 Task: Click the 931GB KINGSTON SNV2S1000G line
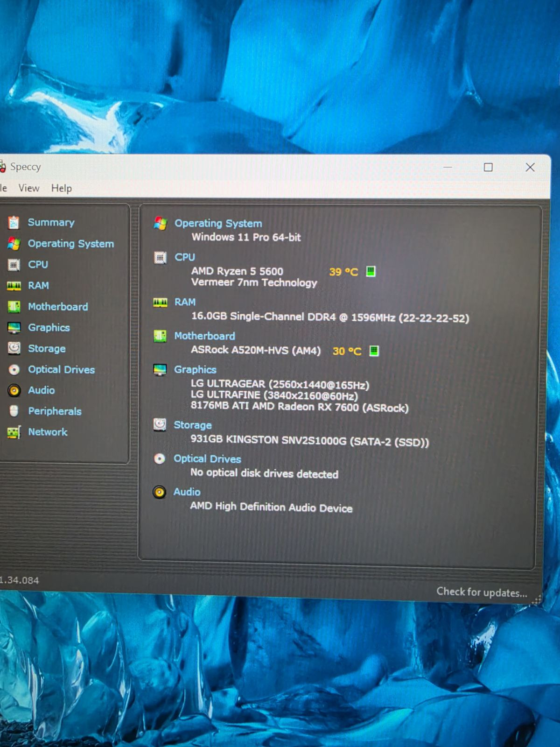tap(309, 441)
